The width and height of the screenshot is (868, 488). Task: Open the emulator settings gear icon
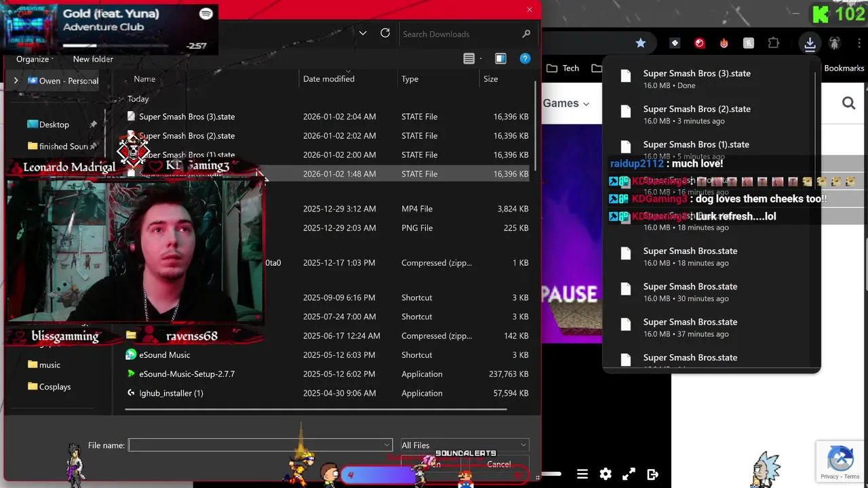[606, 474]
